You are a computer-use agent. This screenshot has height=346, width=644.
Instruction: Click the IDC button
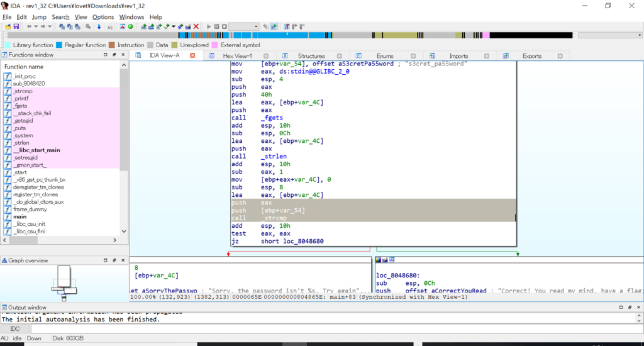coord(15,328)
